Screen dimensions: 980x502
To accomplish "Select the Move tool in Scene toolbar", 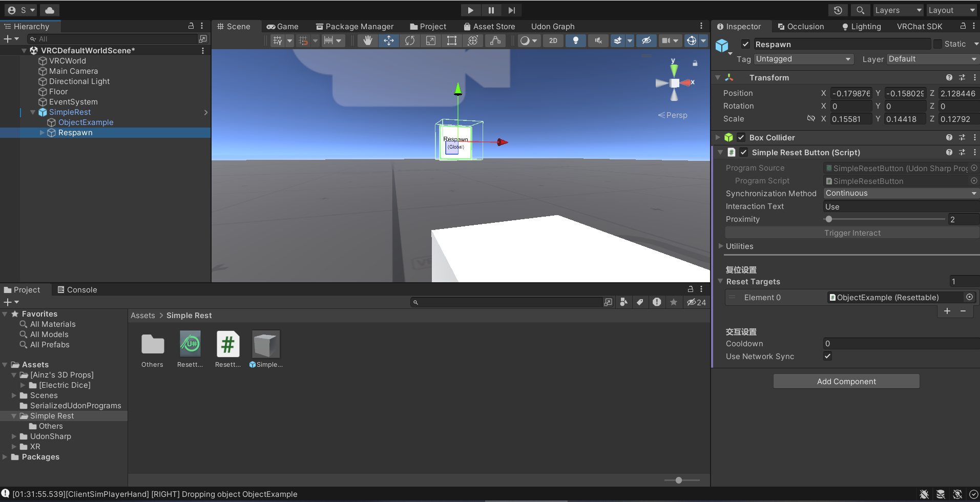I will [389, 40].
